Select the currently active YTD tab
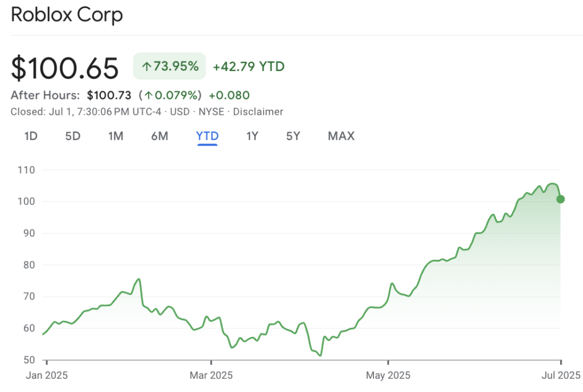583x392 pixels. point(207,136)
